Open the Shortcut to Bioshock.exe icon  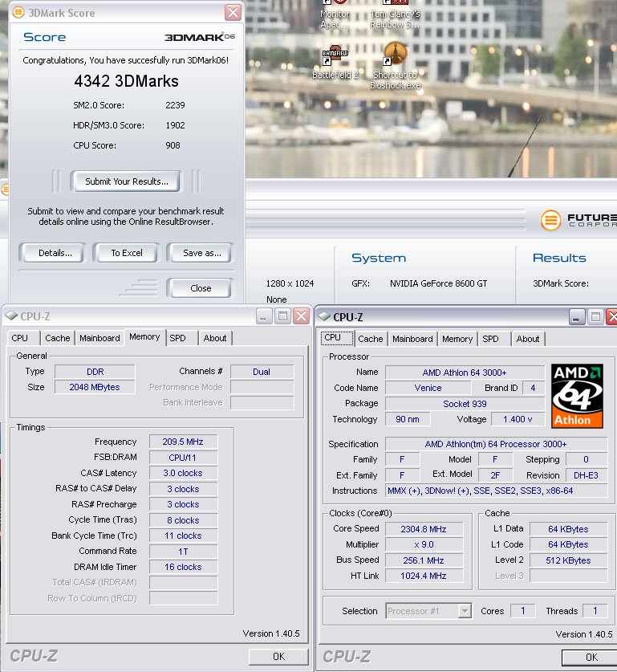pos(396,65)
